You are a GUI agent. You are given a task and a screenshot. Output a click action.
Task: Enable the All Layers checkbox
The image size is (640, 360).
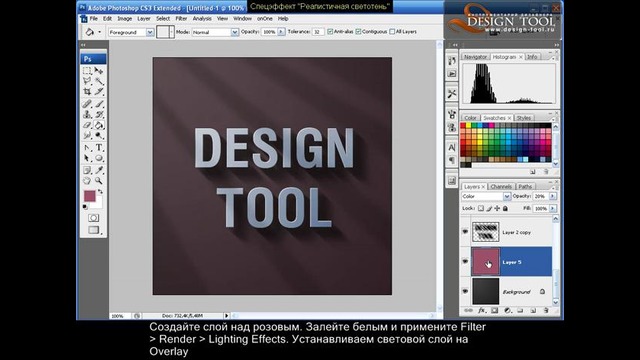pyautogui.click(x=392, y=31)
